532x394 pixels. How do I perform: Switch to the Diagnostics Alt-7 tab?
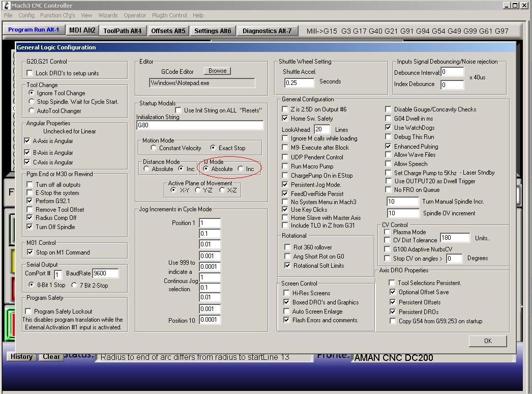(267, 31)
